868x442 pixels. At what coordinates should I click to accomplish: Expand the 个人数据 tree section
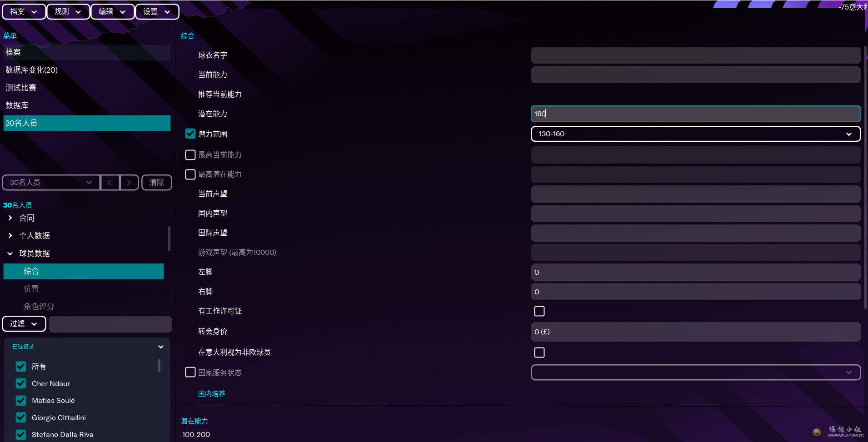tap(10, 236)
